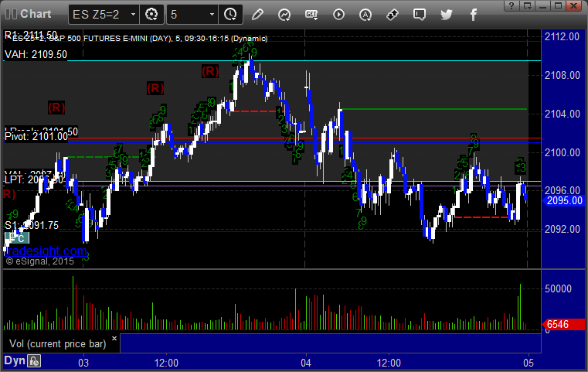Select the pencil drawing tool
The height and width of the screenshot is (372, 588).
tap(257, 15)
